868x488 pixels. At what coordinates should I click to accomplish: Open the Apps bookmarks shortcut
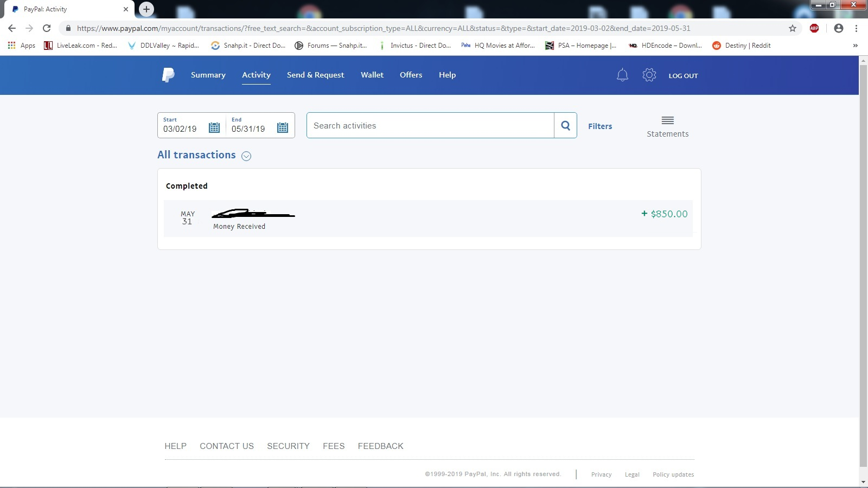[22, 46]
